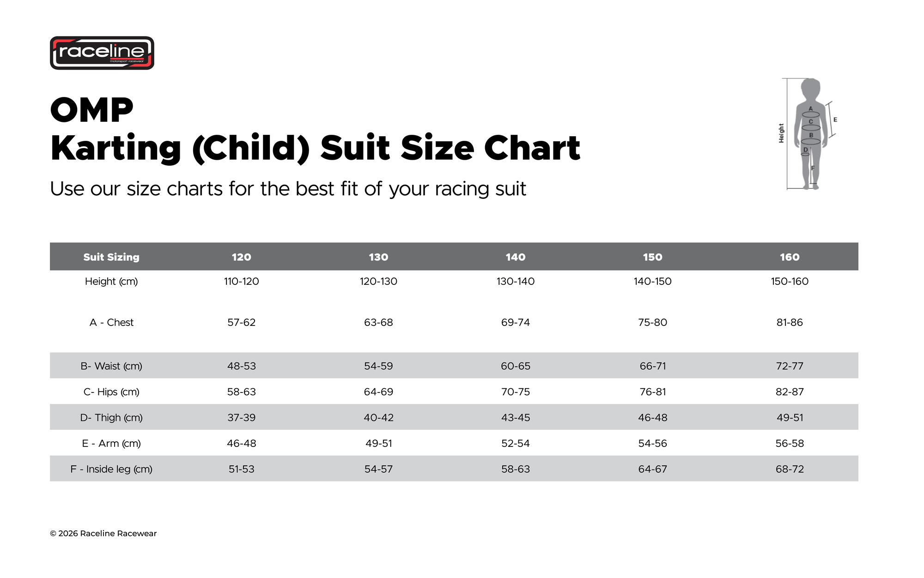The image size is (924, 578).
Task: Click the Karting (Child) Suit Size Chart title
Action: [315, 148]
